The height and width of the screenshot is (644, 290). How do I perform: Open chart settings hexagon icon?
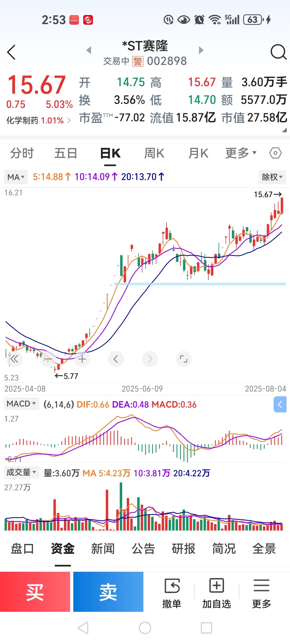[275, 153]
